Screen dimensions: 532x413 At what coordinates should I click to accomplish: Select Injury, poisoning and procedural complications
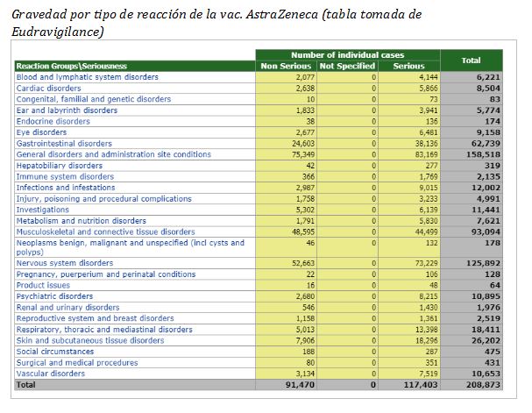[103, 199]
